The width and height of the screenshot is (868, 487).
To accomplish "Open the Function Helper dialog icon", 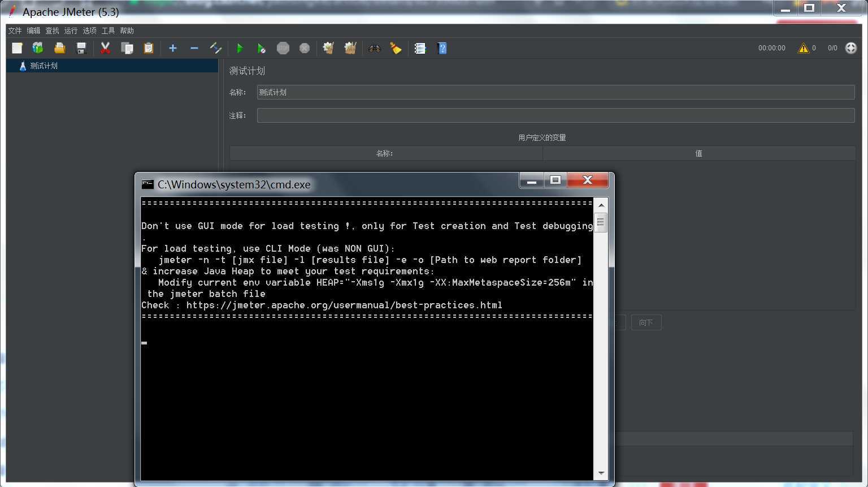I will [420, 48].
